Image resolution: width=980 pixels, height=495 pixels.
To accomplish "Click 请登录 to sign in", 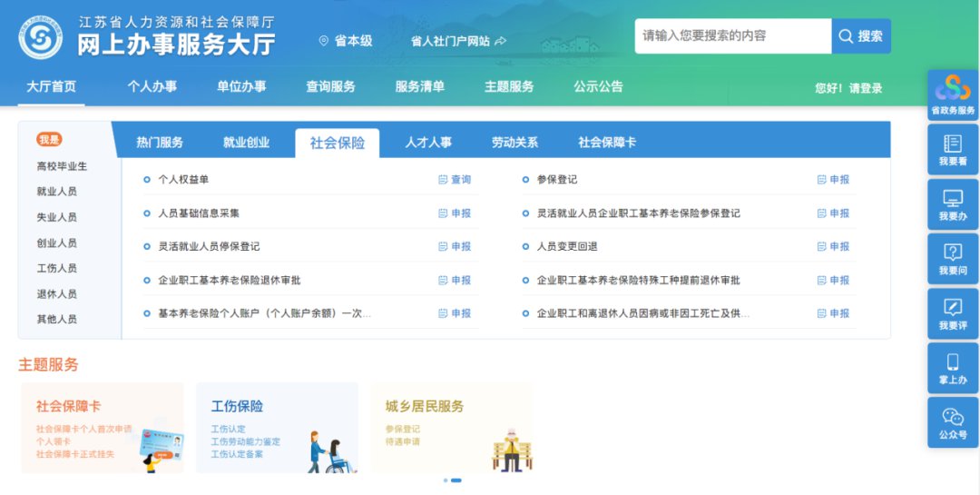I will (865, 88).
